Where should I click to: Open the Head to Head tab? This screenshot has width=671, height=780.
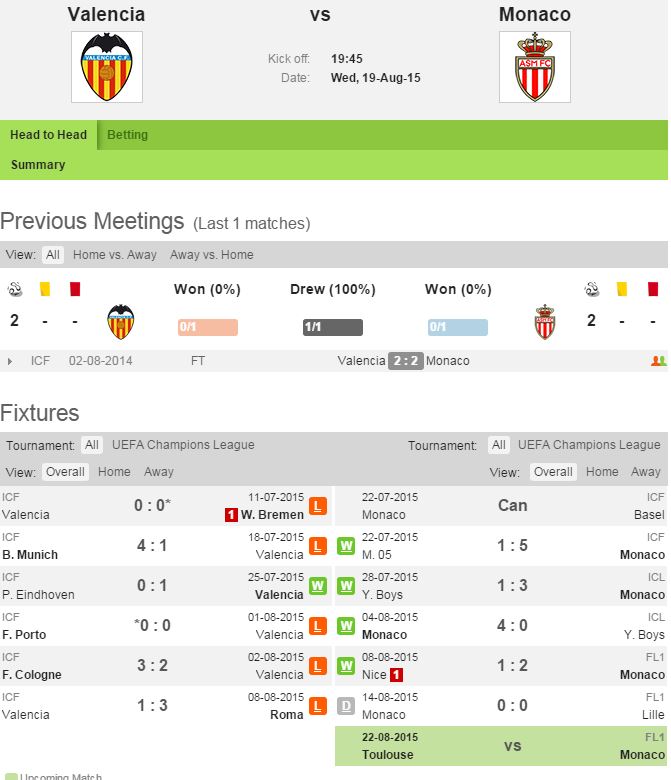(48, 135)
